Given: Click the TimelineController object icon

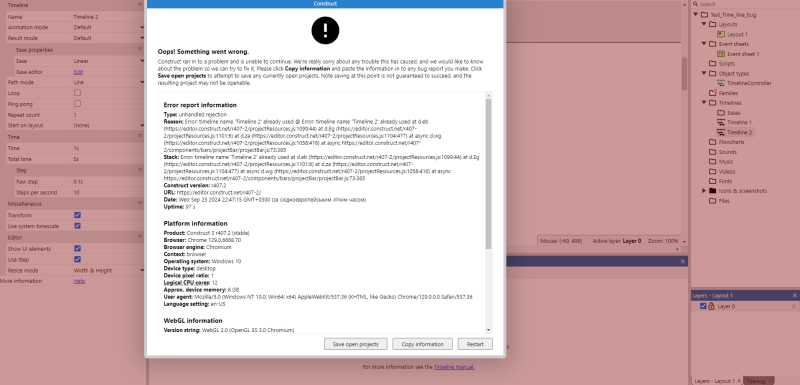Looking at the screenshot, I should pos(721,83).
